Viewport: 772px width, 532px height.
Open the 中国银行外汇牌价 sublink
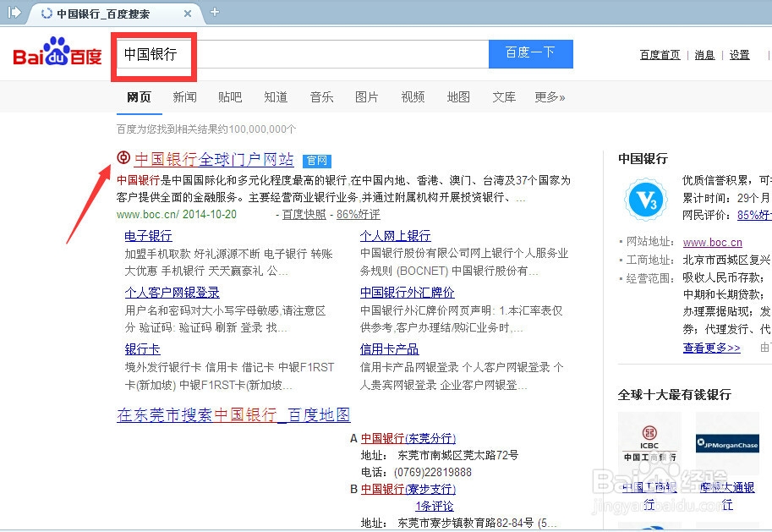[408, 293]
